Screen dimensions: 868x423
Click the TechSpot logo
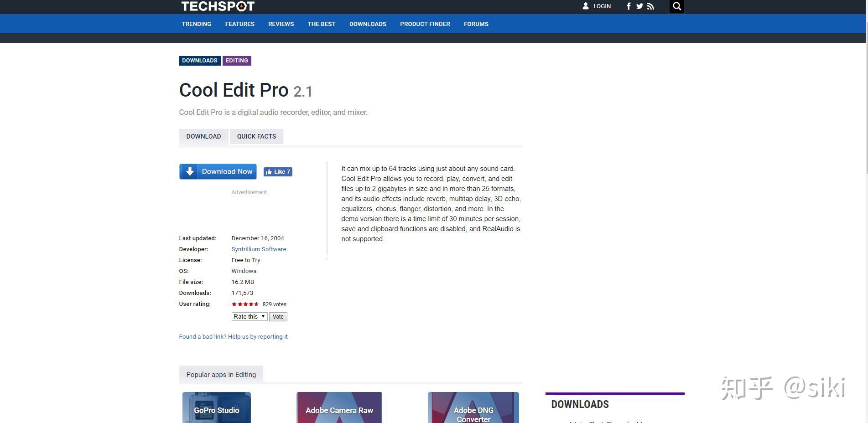[218, 6]
